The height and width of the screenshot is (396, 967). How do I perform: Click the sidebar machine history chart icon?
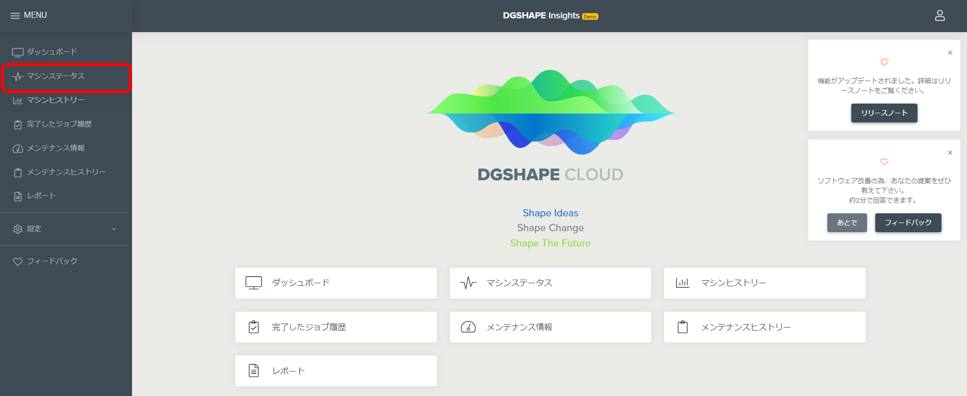pos(18,101)
